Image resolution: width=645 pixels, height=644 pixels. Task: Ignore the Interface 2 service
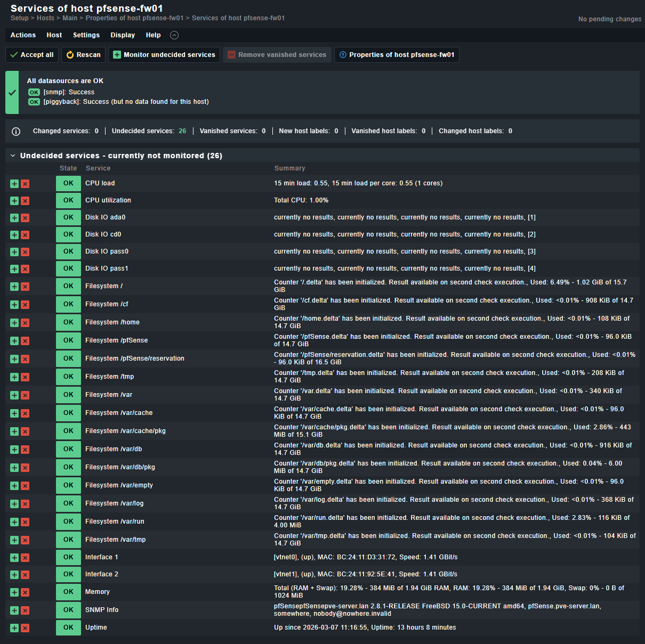coord(25,575)
